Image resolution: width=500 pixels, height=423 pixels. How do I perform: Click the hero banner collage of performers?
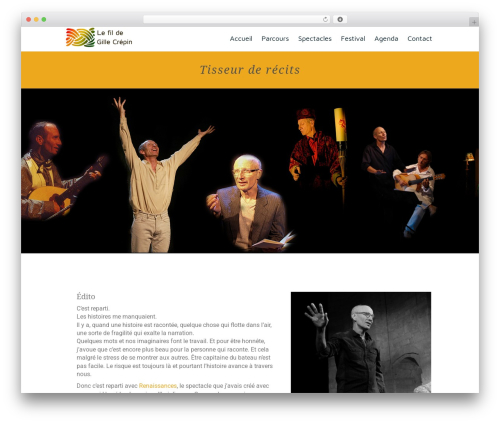point(250,171)
